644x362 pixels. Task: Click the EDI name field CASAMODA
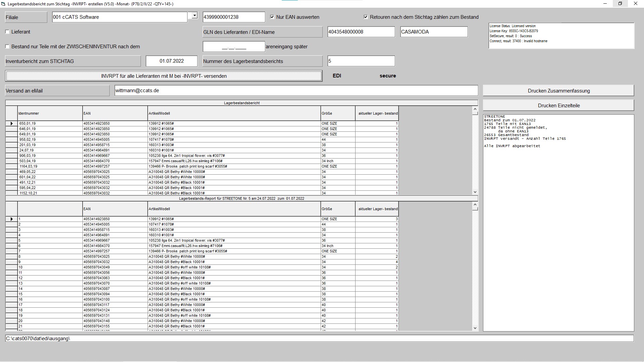434,32
